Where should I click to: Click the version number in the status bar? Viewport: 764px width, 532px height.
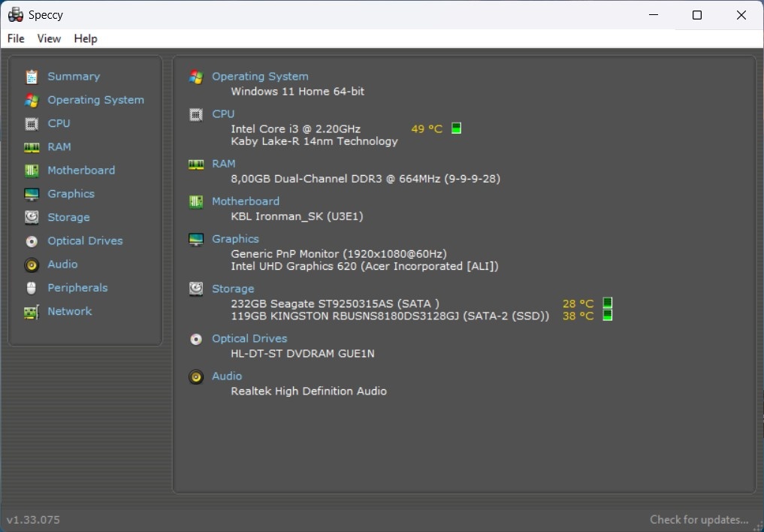(32, 519)
